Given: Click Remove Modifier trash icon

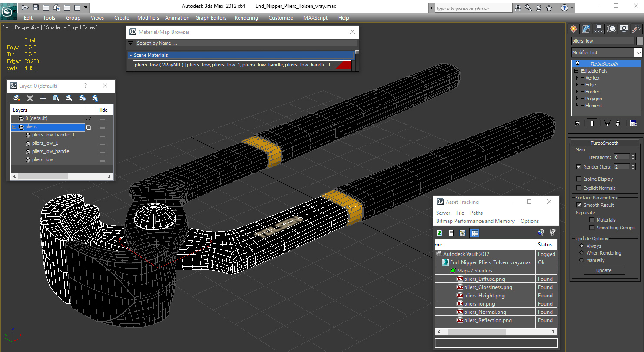Looking at the screenshot, I should (x=618, y=123).
